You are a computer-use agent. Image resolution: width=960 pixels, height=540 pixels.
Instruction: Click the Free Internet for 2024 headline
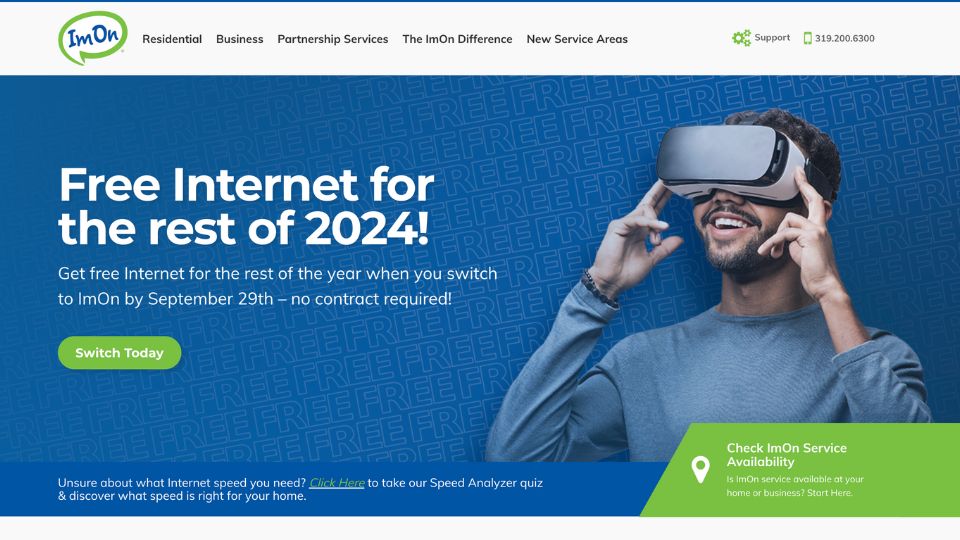pyautogui.click(x=246, y=206)
